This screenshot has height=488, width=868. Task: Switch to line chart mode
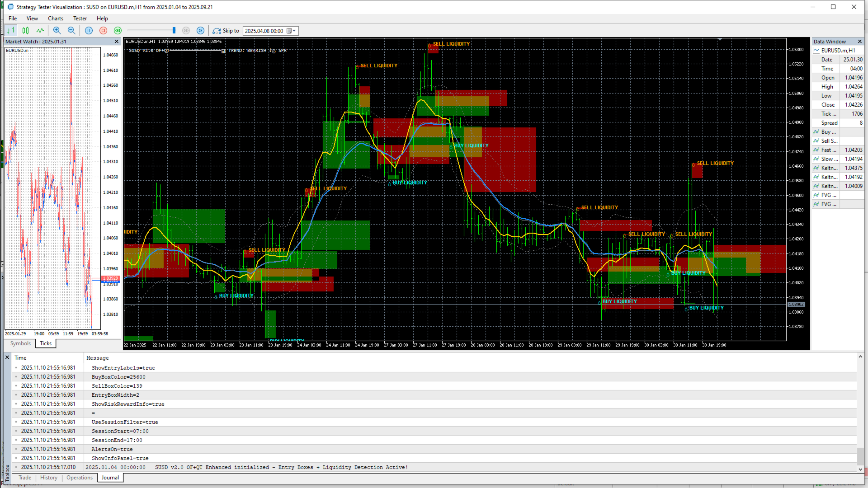point(40,31)
